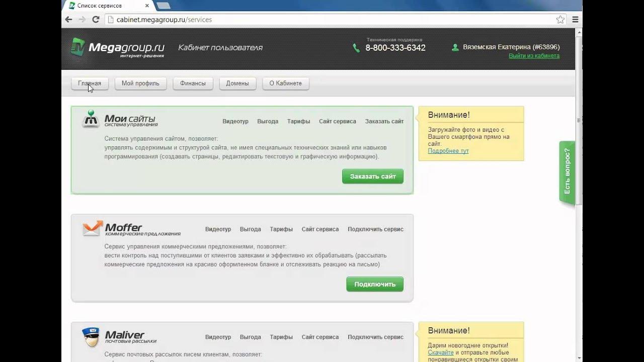The width and height of the screenshot is (644, 362).
Task: Open the О Кабинете menu item
Action: point(286,83)
